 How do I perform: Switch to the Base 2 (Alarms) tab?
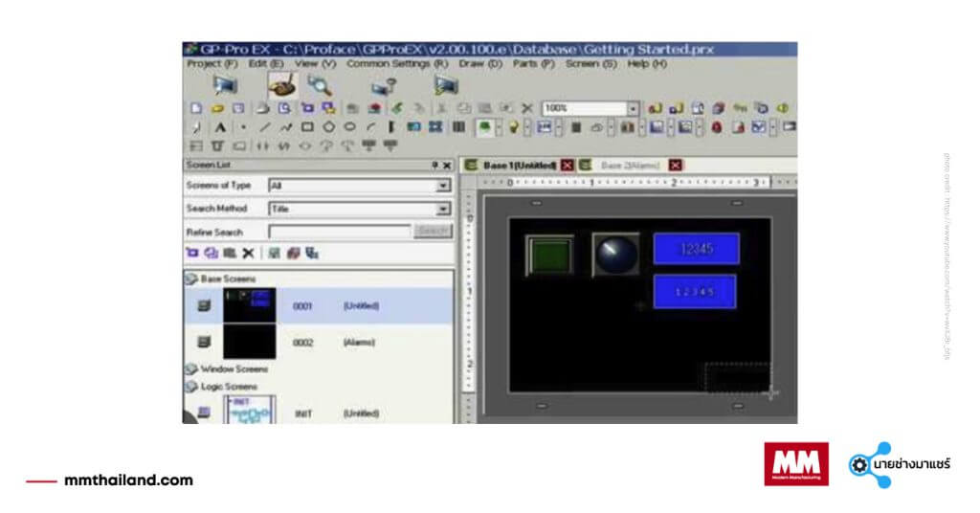[x=630, y=166]
